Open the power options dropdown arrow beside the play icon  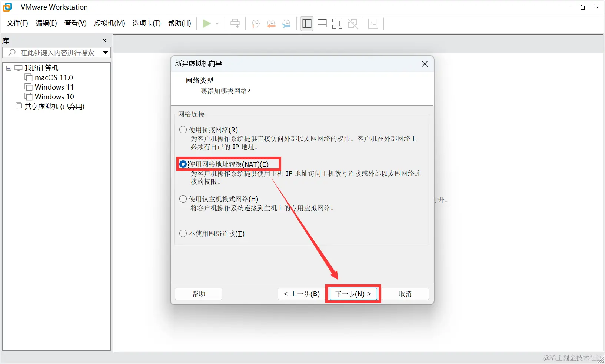pos(217,24)
